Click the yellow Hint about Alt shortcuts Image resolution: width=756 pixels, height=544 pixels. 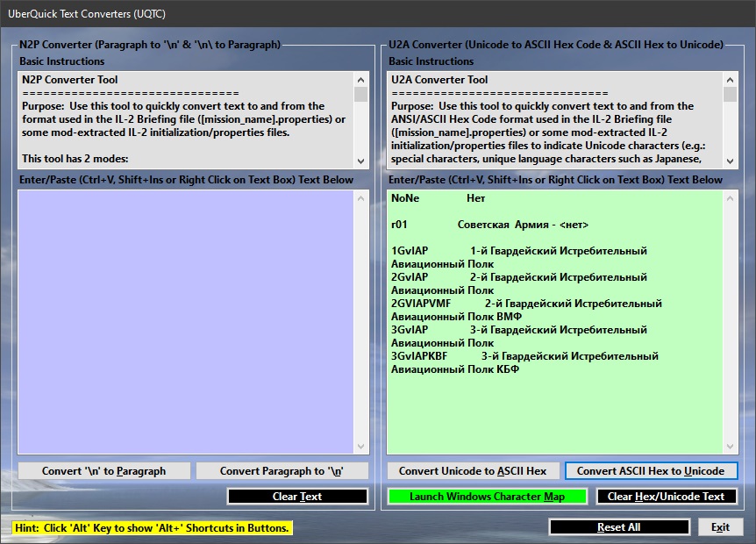tap(152, 528)
